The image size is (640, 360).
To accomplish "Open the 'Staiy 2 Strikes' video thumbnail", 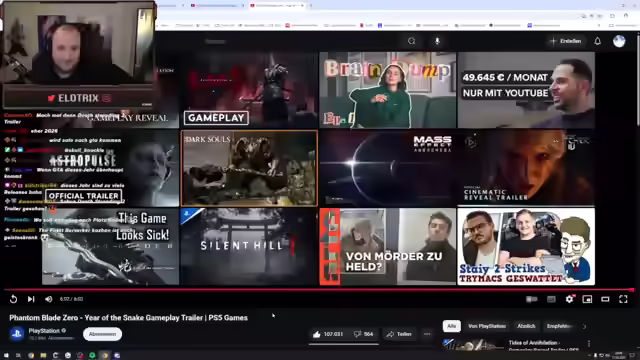I will pos(526,247).
